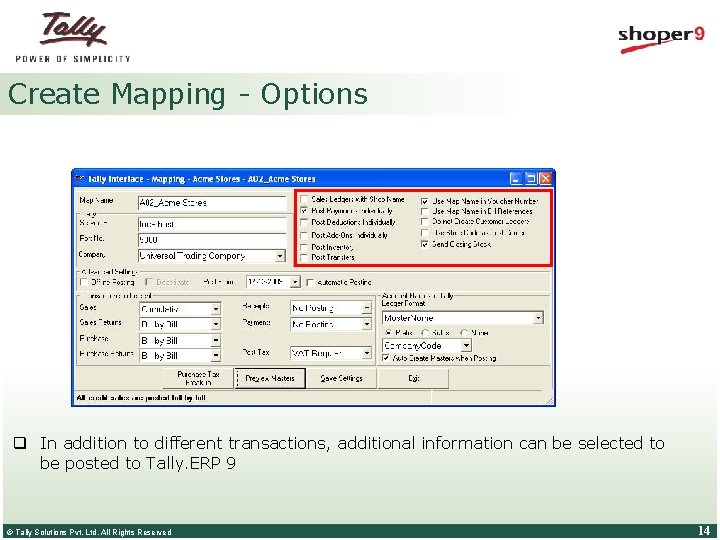Click the resize grip in status bar

tap(549, 400)
